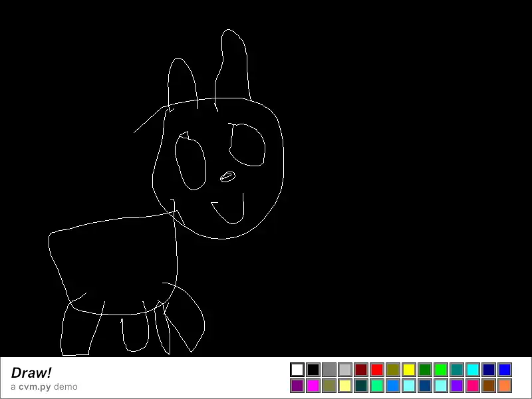
Task: Choose the bright red swatch
Action: [377, 370]
